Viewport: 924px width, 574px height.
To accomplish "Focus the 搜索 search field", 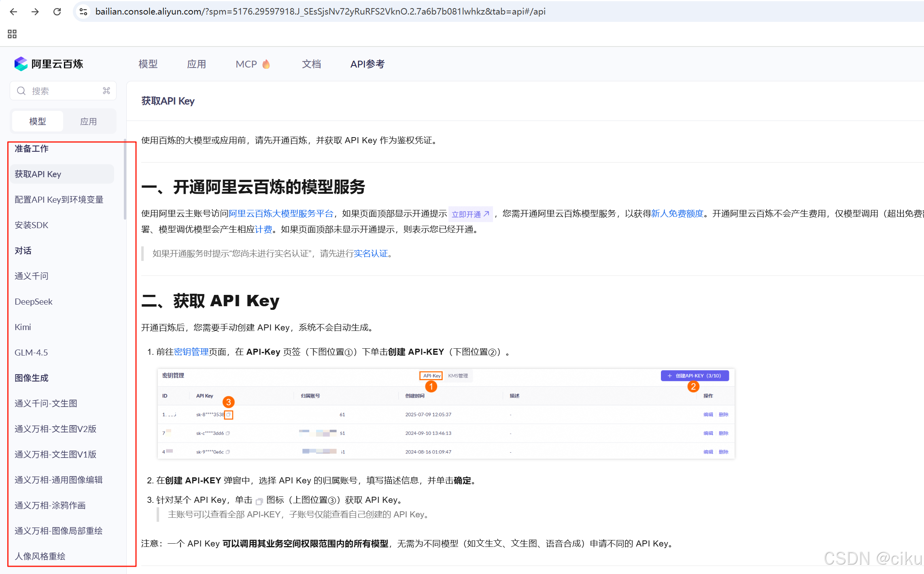I will 63,91.
